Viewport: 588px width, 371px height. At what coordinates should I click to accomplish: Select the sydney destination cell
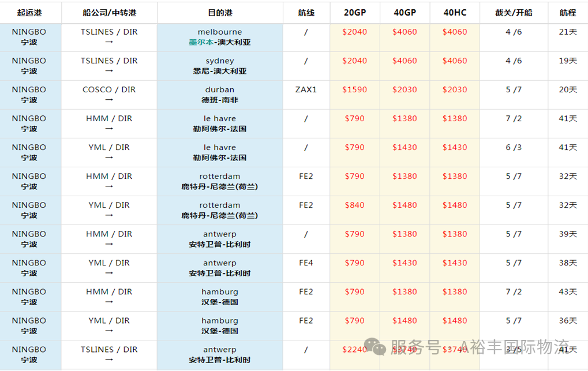(220, 66)
